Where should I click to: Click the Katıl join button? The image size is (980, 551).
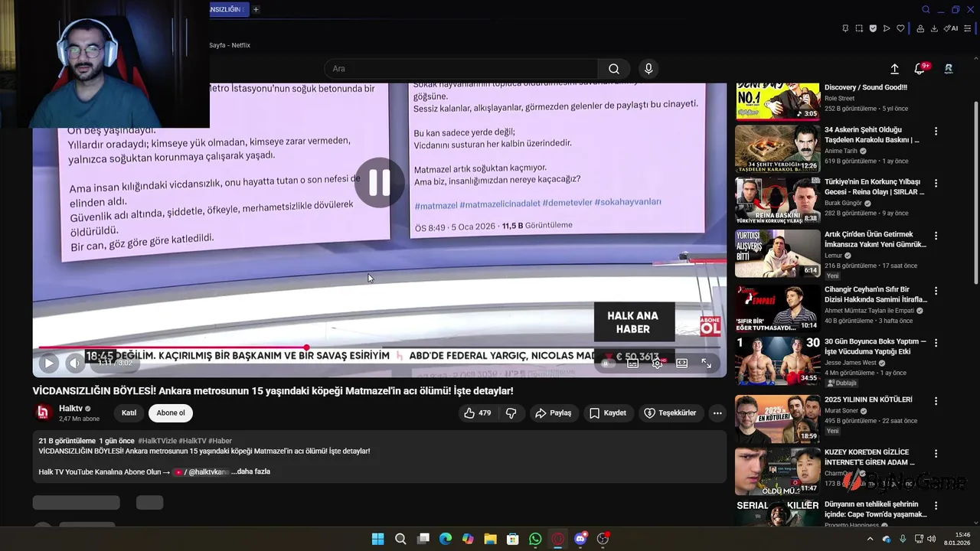[129, 413]
